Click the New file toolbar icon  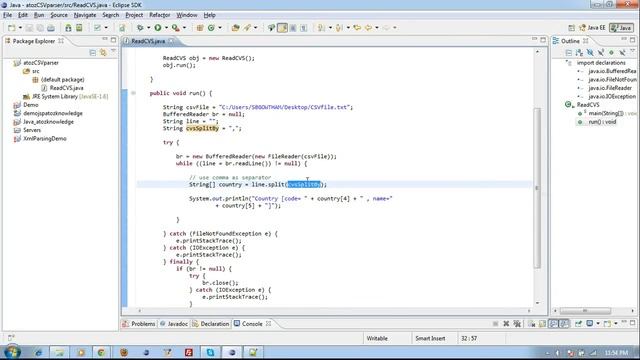(x=11, y=28)
